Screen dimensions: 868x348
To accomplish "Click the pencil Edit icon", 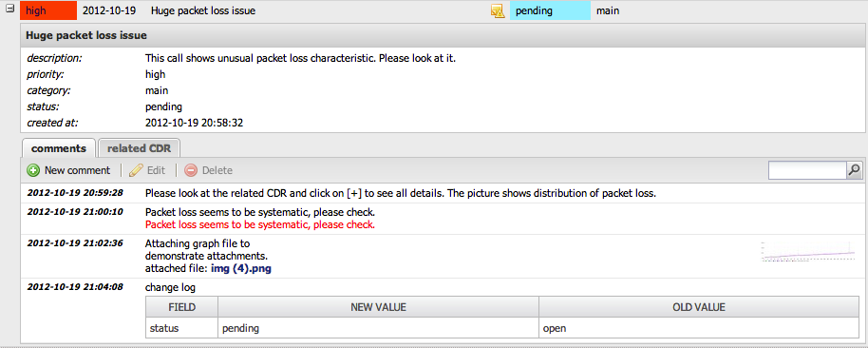I will click(x=136, y=170).
